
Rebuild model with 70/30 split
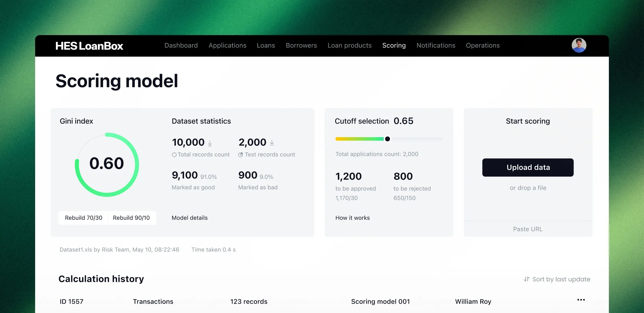(83, 218)
